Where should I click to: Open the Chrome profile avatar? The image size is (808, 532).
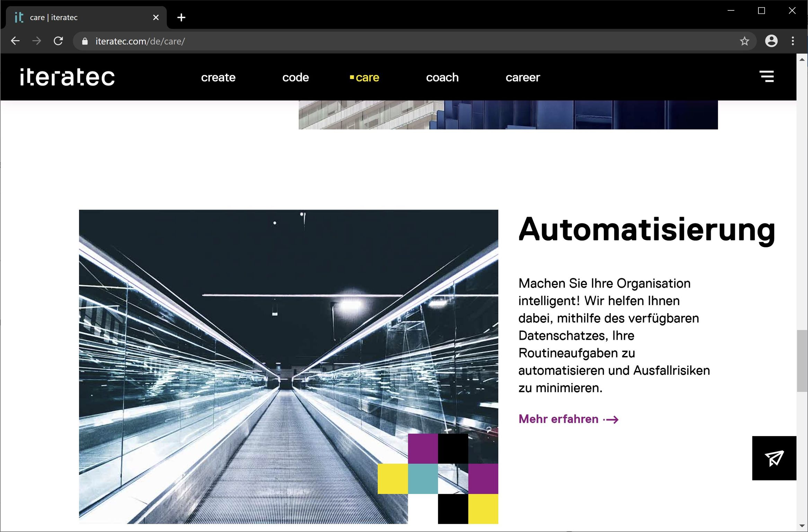pyautogui.click(x=771, y=41)
